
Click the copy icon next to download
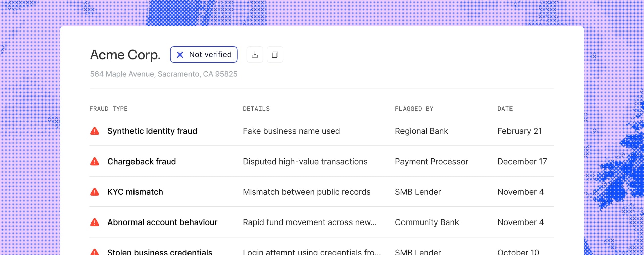tap(275, 55)
